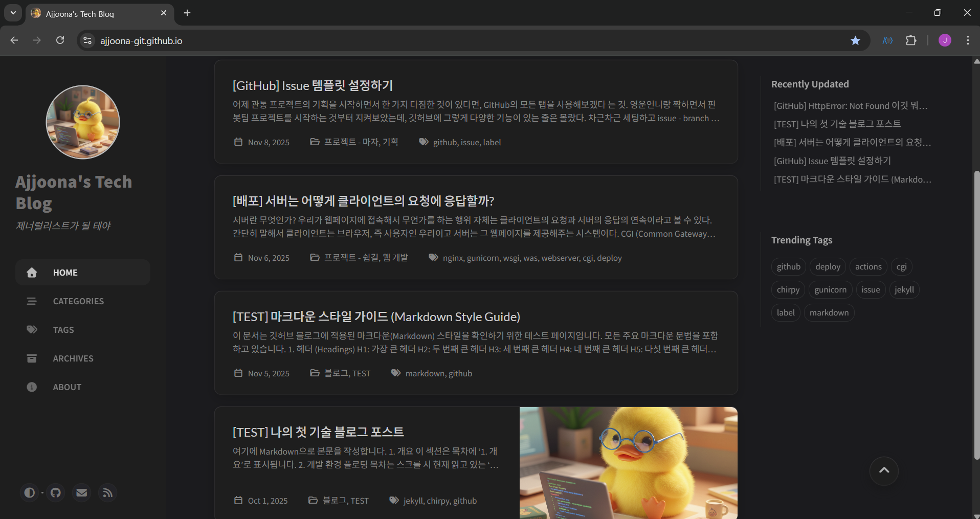
Task: Open the RSS feed icon
Action: [108, 492]
